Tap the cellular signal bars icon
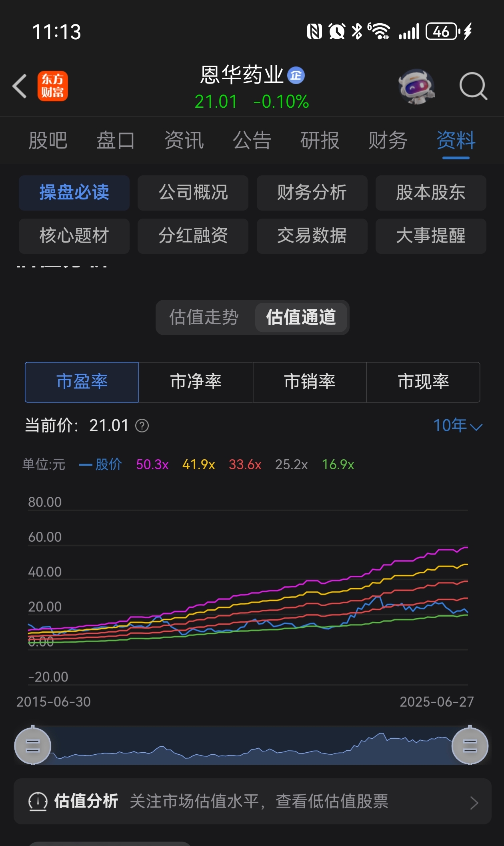 [409, 31]
